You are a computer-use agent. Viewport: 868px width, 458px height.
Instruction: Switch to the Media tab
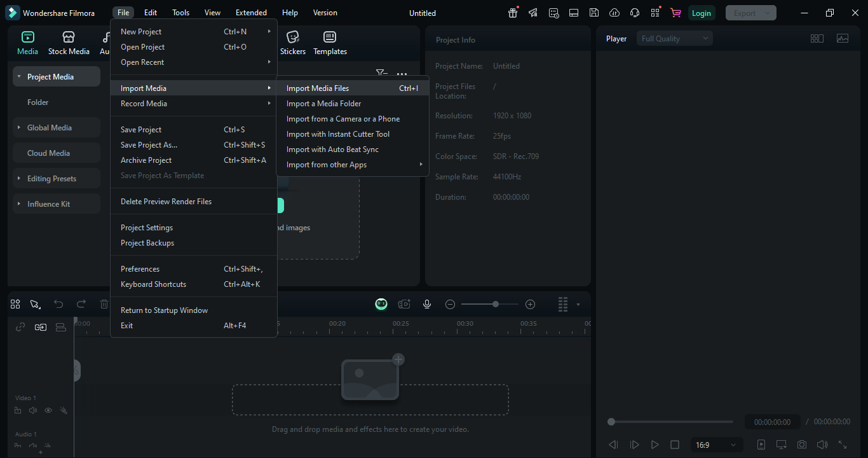pyautogui.click(x=27, y=43)
